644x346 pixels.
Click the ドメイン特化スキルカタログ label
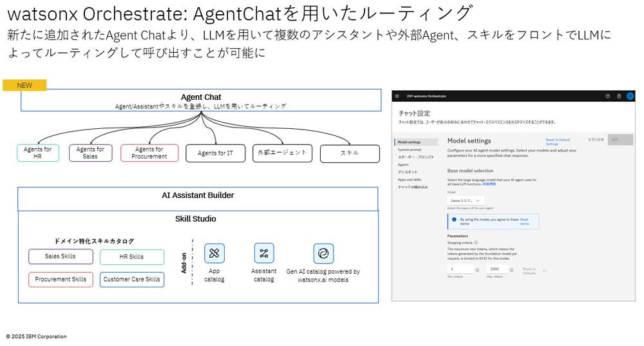94,241
